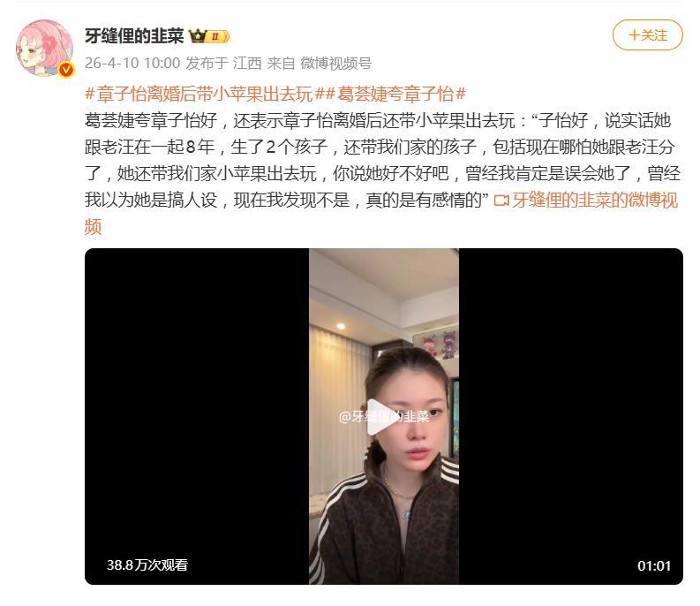Image resolution: width=700 pixels, height=606 pixels.
Task: Click the post body text paragraph
Action: pyautogui.click(x=382, y=160)
